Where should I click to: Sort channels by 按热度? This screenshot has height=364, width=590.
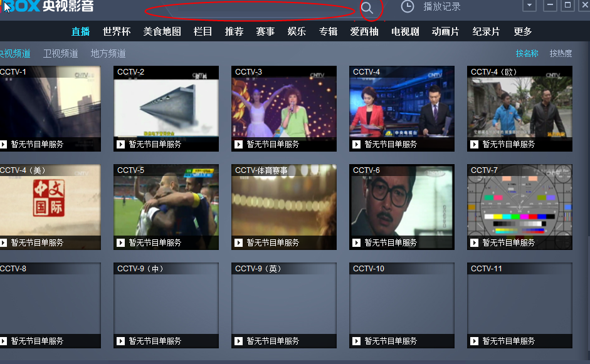click(561, 53)
